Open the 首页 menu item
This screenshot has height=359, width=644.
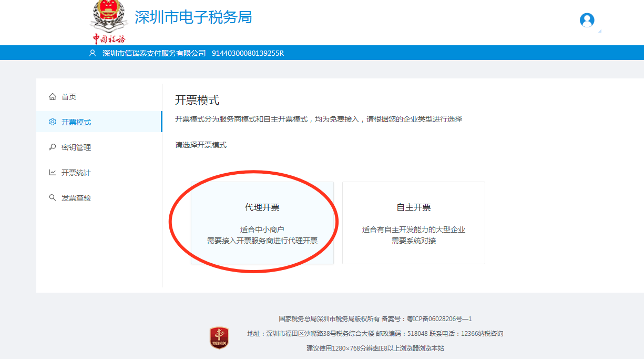69,97
